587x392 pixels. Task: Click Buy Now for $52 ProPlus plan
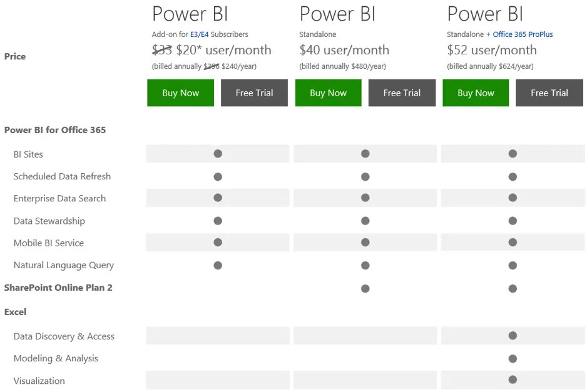[x=476, y=93]
